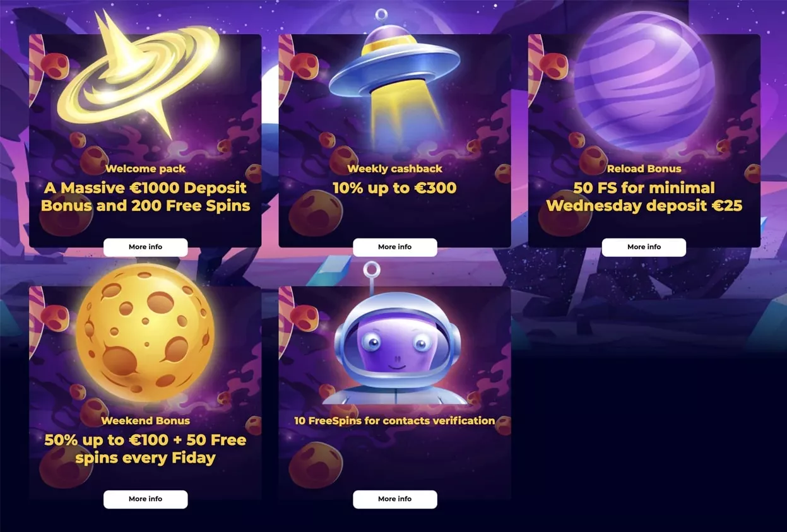Open More info for Welcome pack
This screenshot has height=532, width=787.
pos(145,247)
